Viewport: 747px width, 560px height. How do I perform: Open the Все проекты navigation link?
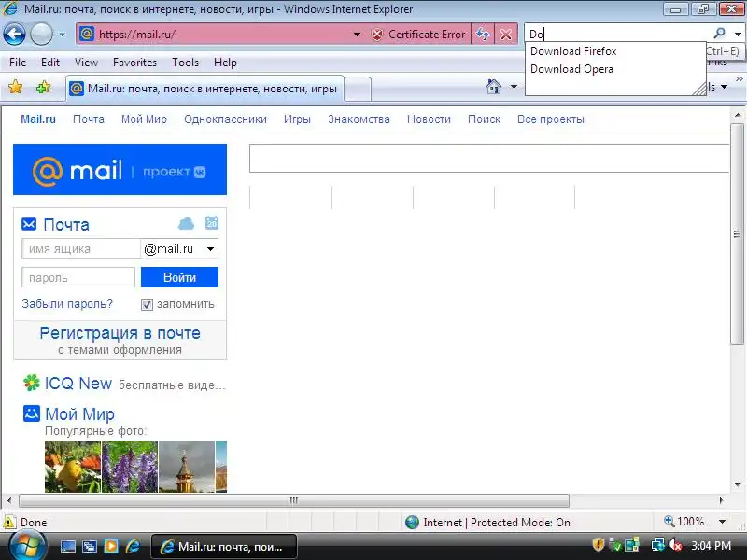(551, 119)
